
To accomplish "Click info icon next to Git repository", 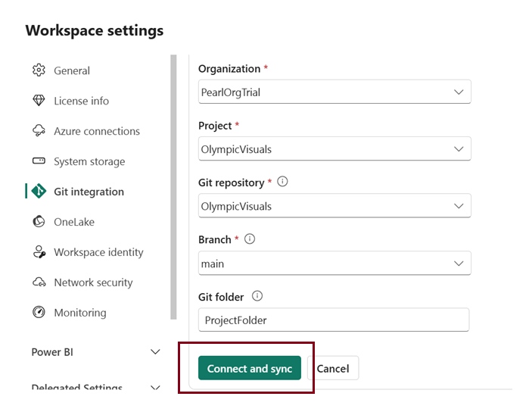I will click(x=283, y=183).
